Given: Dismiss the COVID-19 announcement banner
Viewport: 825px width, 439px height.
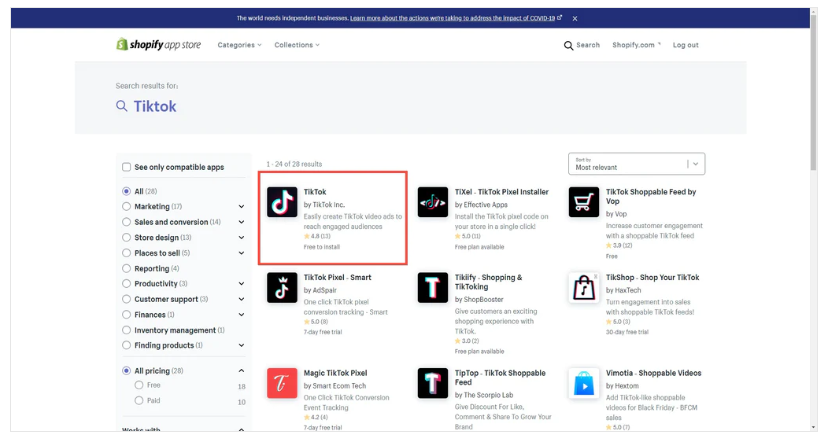Looking at the screenshot, I should (575, 18).
